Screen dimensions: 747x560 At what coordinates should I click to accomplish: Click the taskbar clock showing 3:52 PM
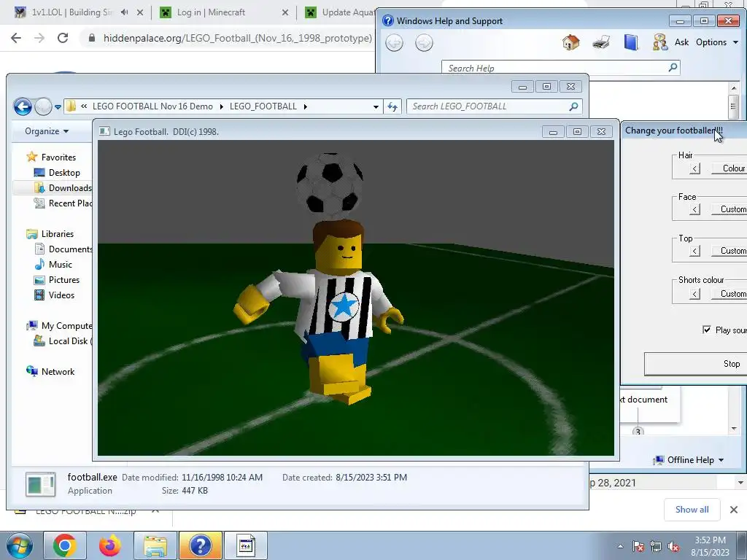coord(710,546)
